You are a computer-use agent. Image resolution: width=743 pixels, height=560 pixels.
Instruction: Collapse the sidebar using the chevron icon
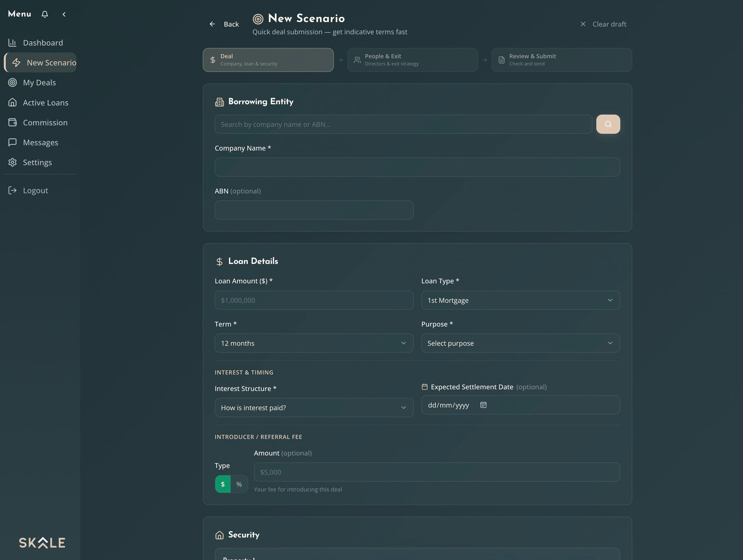pyautogui.click(x=64, y=14)
